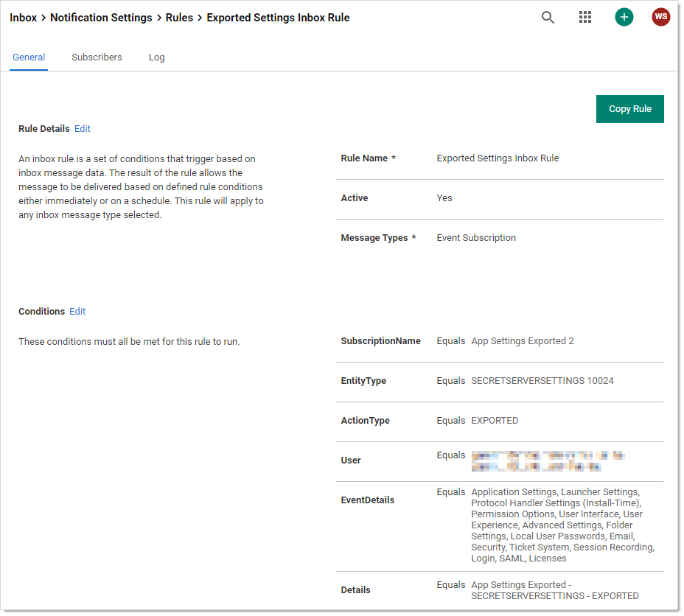Open the apps grid menu icon
Viewport: 684px width, 616px height.
[x=585, y=18]
